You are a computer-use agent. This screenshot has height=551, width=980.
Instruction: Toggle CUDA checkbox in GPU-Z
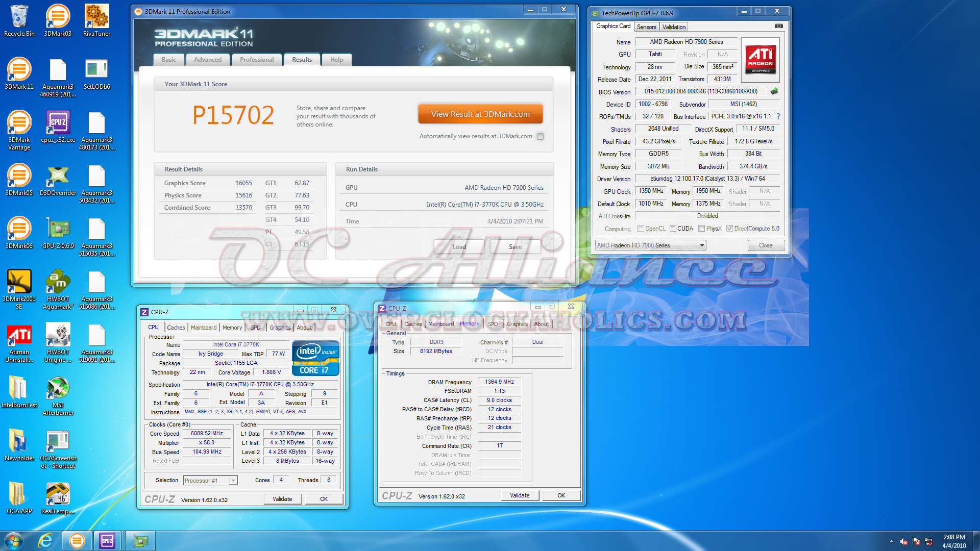click(673, 229)
